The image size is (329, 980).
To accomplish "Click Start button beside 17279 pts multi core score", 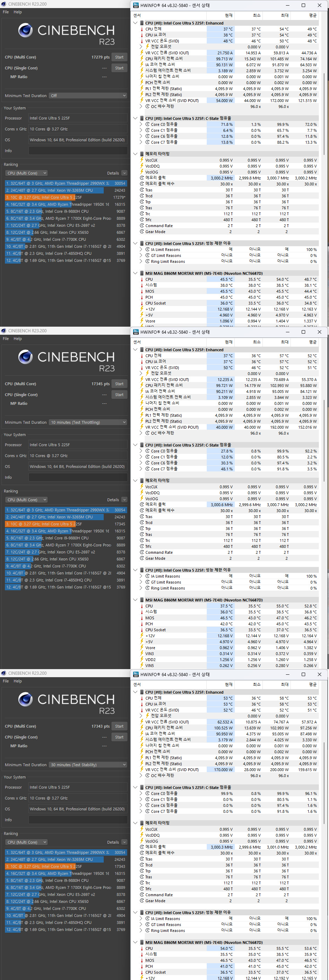I will click(x=119, y=57).
